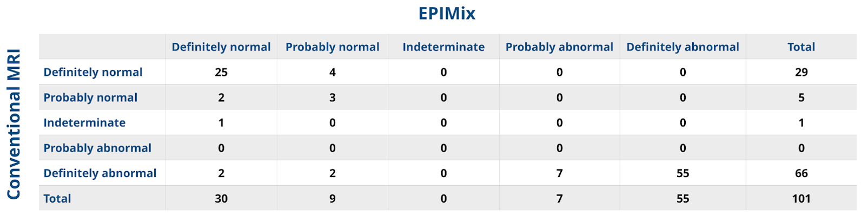This screenshot has height=221, width=868.
Task: Select the row total cell showing 29
Action: point(801,72)
